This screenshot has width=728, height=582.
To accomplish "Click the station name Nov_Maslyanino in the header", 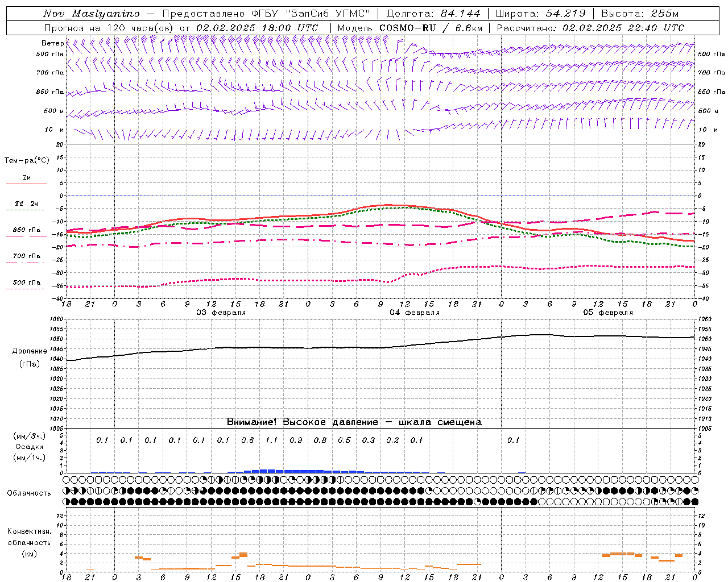I will (92, 14).
